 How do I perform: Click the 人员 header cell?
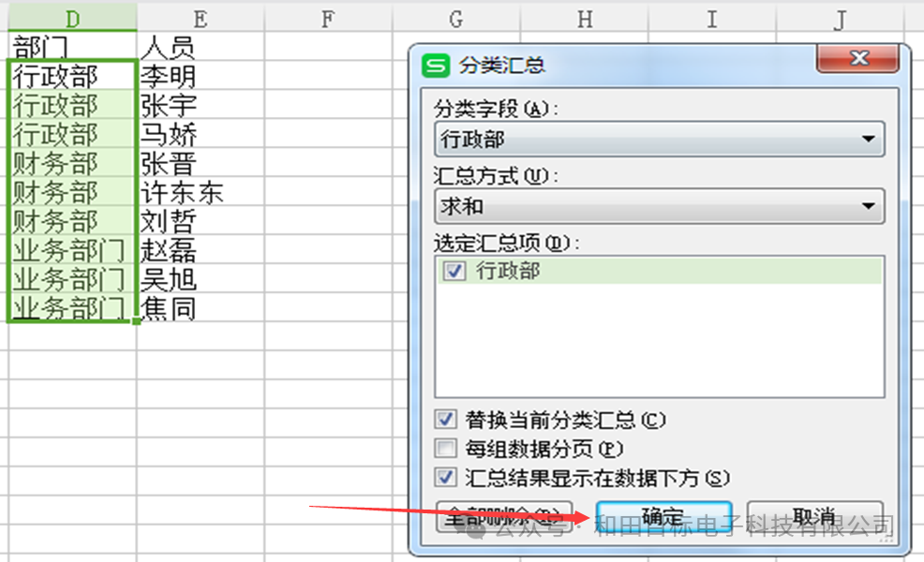pyautogui.click(x=201, y=46)
